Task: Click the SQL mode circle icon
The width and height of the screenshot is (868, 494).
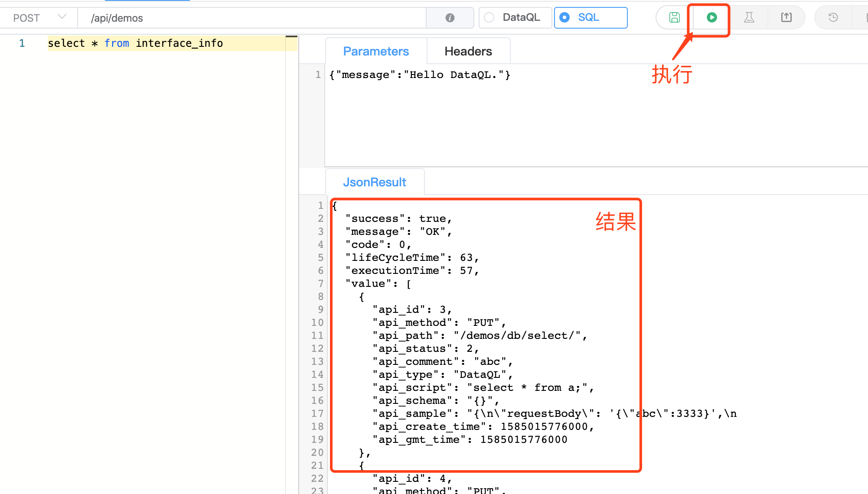Action: point(564,18)
